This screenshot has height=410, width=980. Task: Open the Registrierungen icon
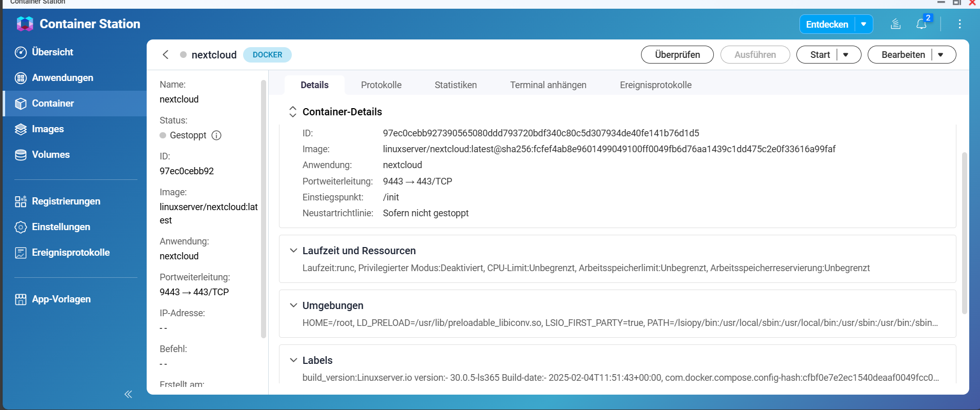[21, 201]
